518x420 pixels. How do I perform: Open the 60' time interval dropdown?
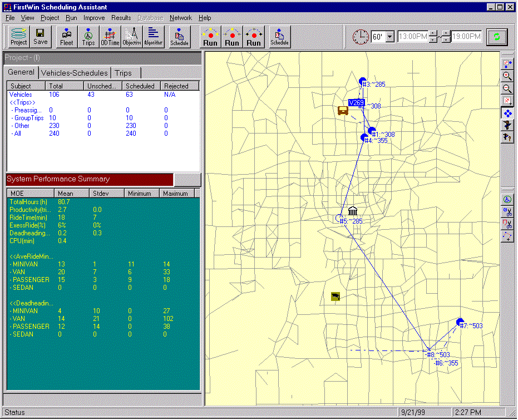[389, 37]
